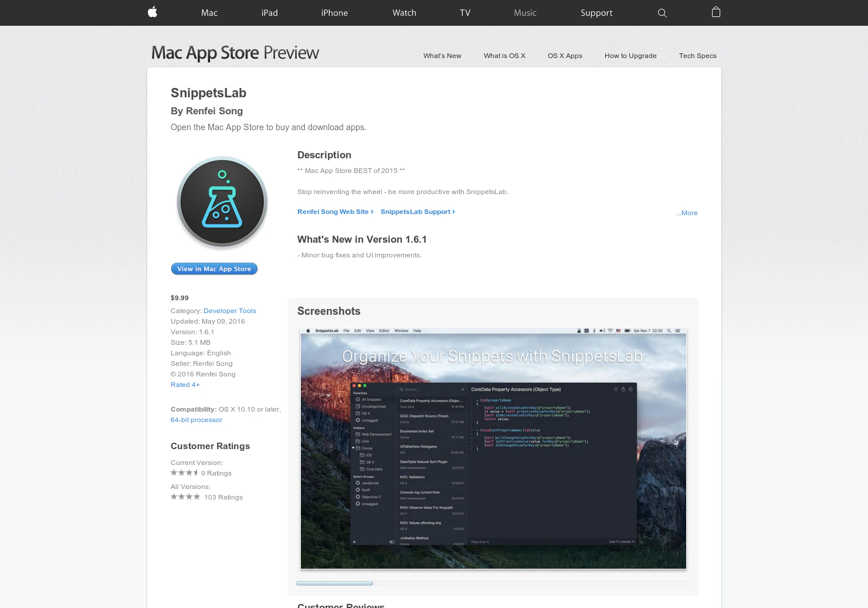Open the Developer Tools category link
Screen dimensions: 868x608
[230, 311]
